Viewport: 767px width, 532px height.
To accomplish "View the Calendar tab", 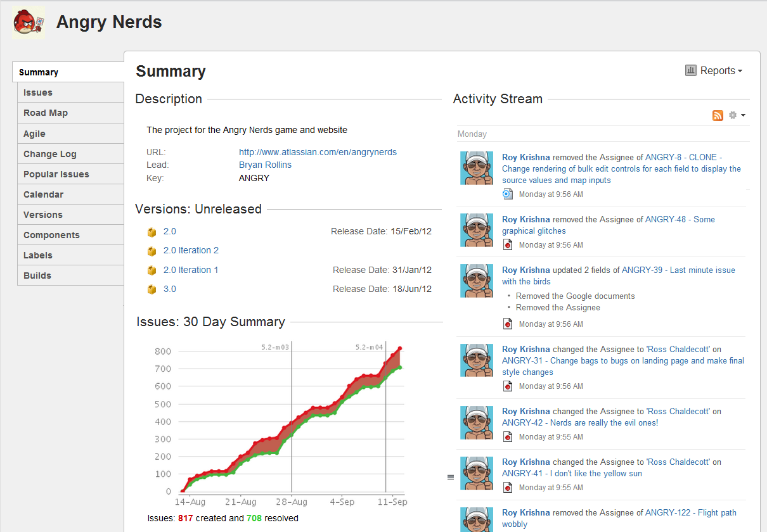I will pos(70,194).
